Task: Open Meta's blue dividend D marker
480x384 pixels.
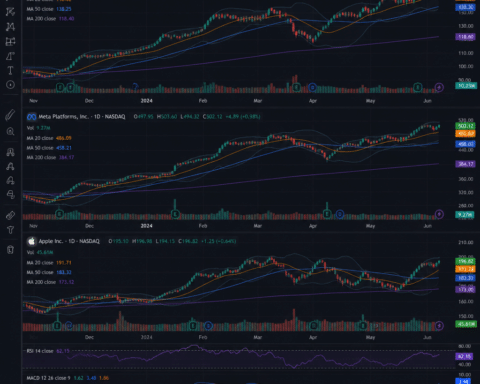Action: (x=339, y=214)
